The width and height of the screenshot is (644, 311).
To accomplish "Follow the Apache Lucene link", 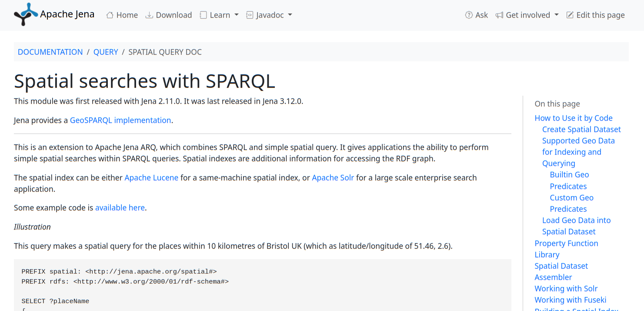I will click(x=151, y=178).
